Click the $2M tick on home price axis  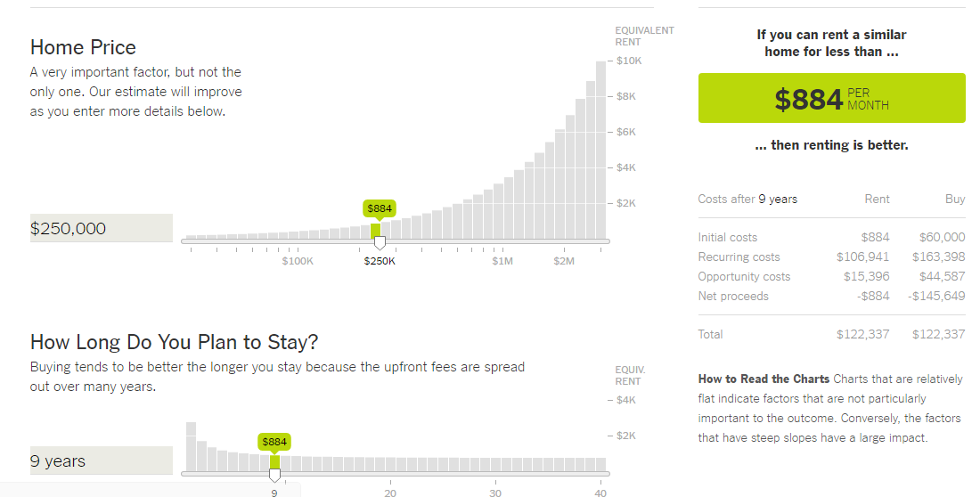coord(564,261)
